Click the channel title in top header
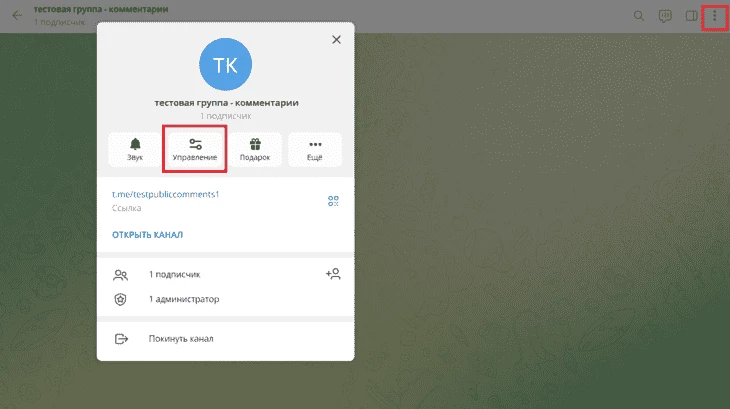 pyautogui.click(x=100, y=9)
